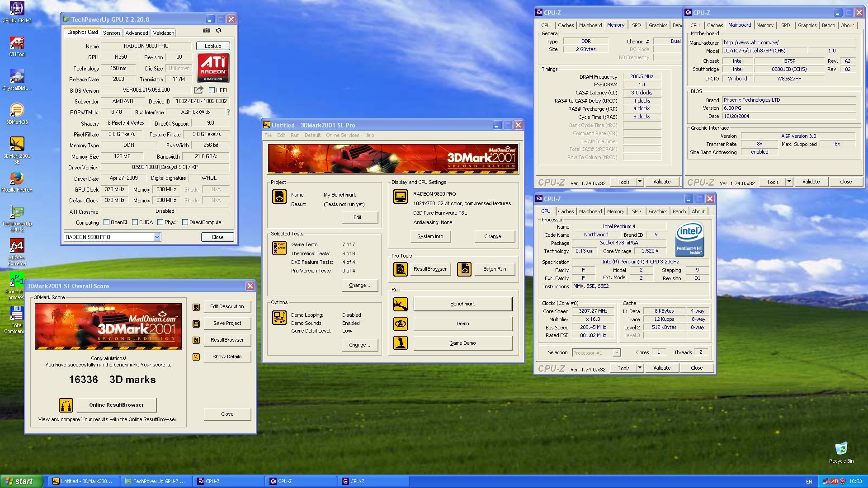Toggle PhysX checkbox in GPU-Z
This screenshot has height=488, width=868.
(x=160, y=222)
